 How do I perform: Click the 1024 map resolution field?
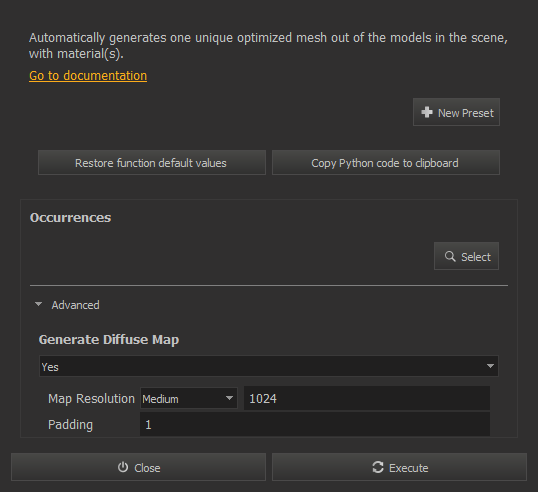[x=367, y=398]
